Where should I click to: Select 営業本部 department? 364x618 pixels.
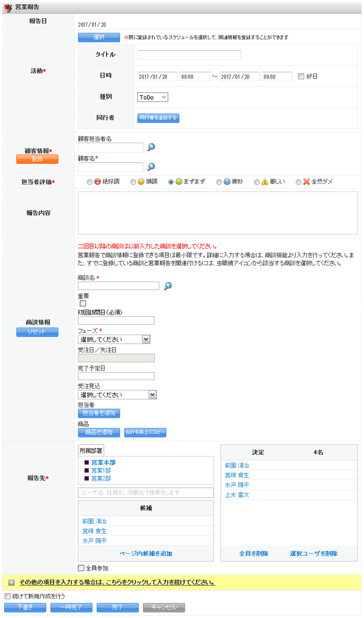[x=104, y=463]
